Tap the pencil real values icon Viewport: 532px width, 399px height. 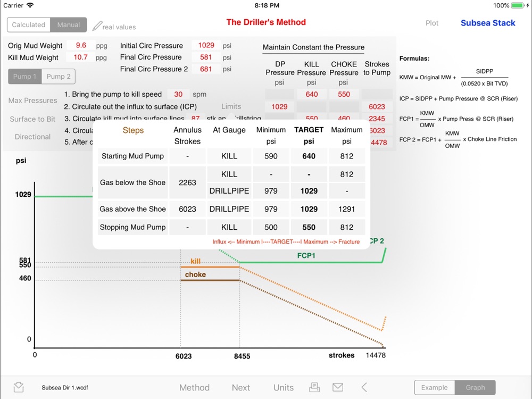[x=97, y=26]
